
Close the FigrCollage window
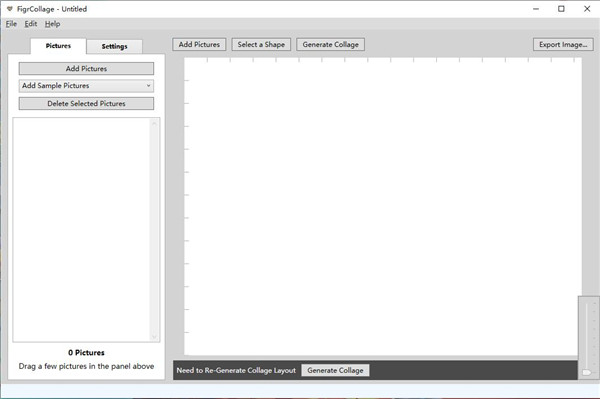(587, 9)
